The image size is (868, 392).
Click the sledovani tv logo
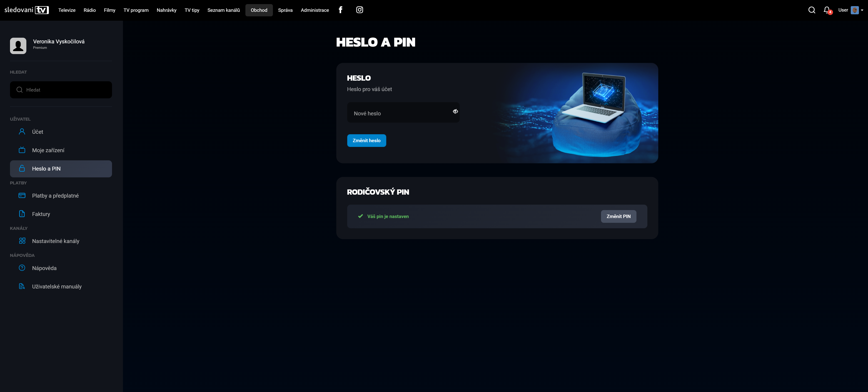(x=27, y=10)
